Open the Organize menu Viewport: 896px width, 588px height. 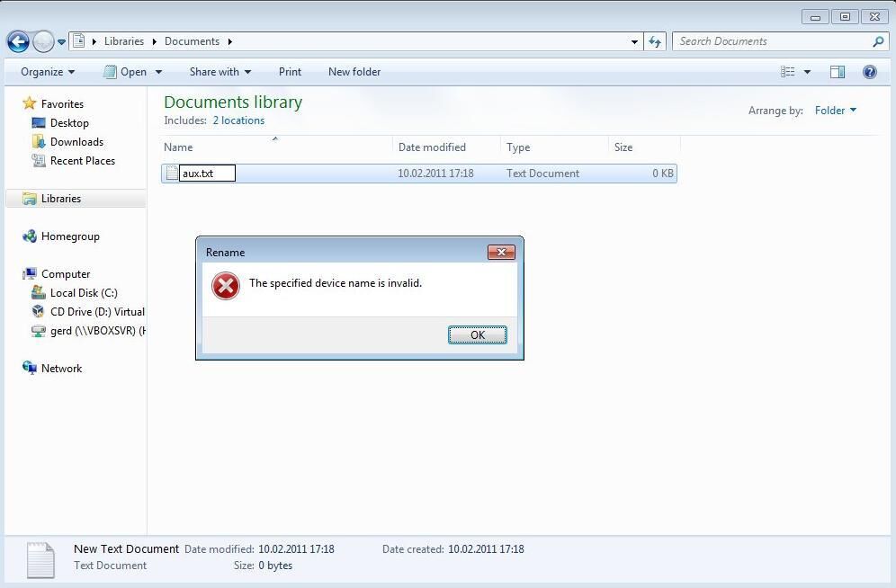(x=47, y=72)
